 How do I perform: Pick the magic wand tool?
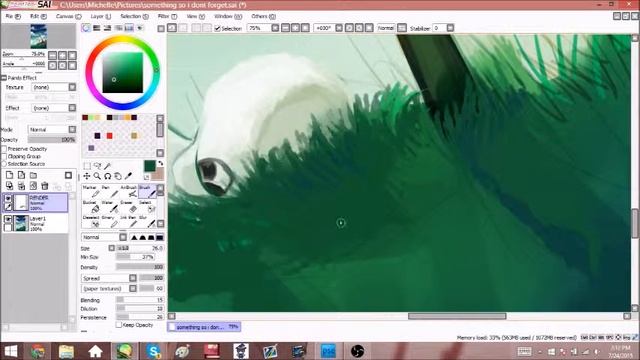[x=107, y=166]
